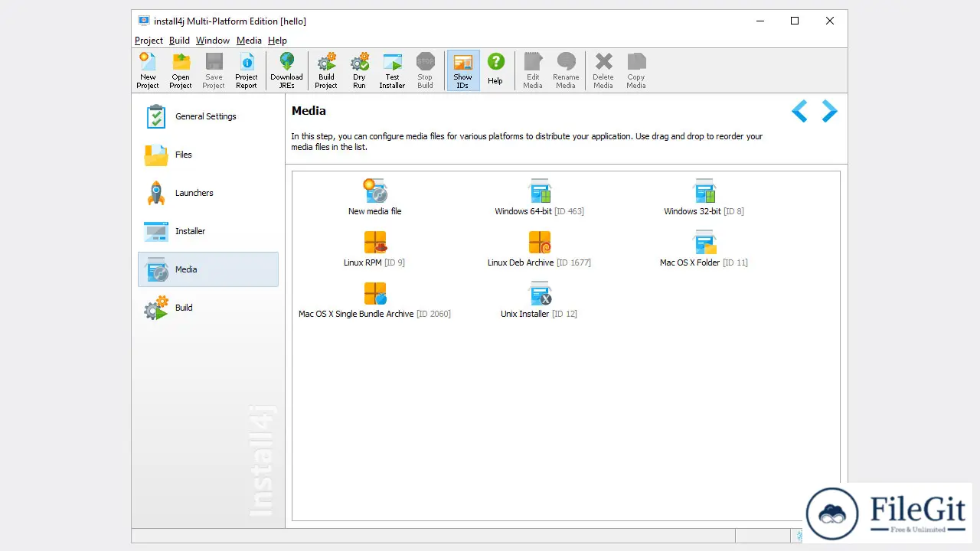This screenshot has width=980, height=551.
Task: Select the Linux Deb Archive media icon
Action: point(540,242)
